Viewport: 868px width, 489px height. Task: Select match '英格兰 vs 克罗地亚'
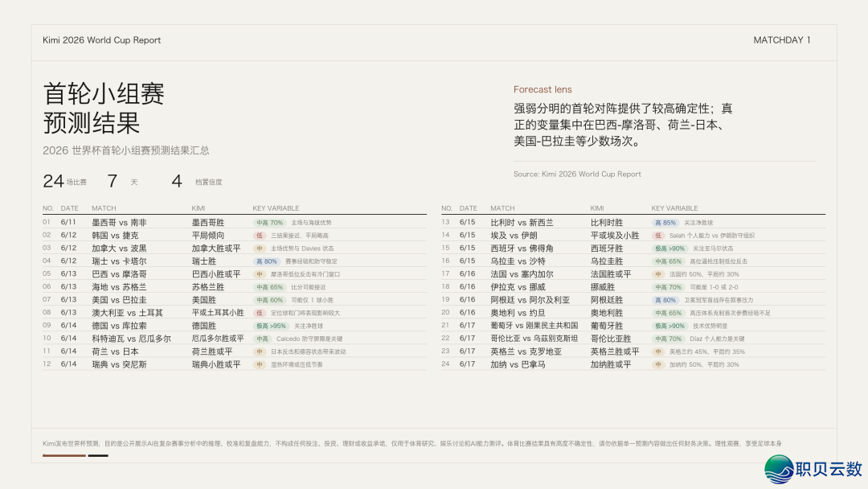coord(526,351)
